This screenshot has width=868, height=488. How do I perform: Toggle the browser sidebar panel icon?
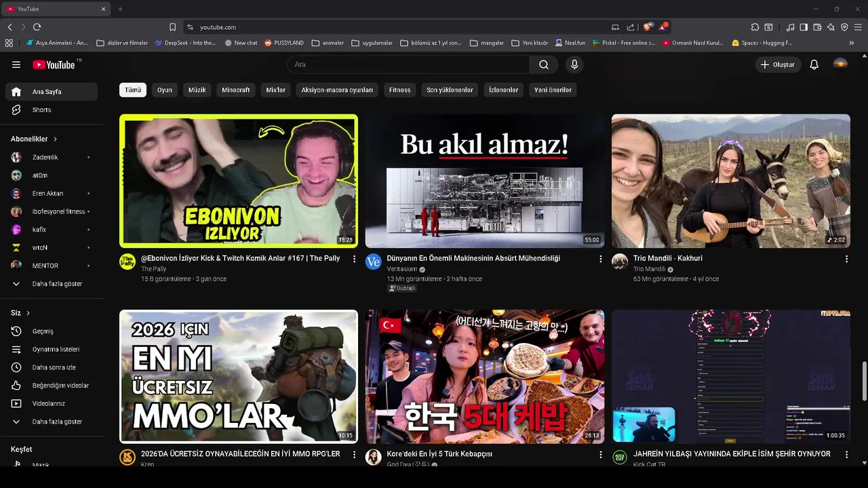(x=804, y=27)
